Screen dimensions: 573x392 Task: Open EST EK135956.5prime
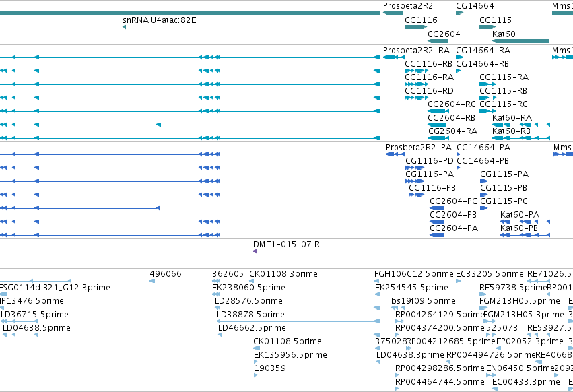point(290,355)
